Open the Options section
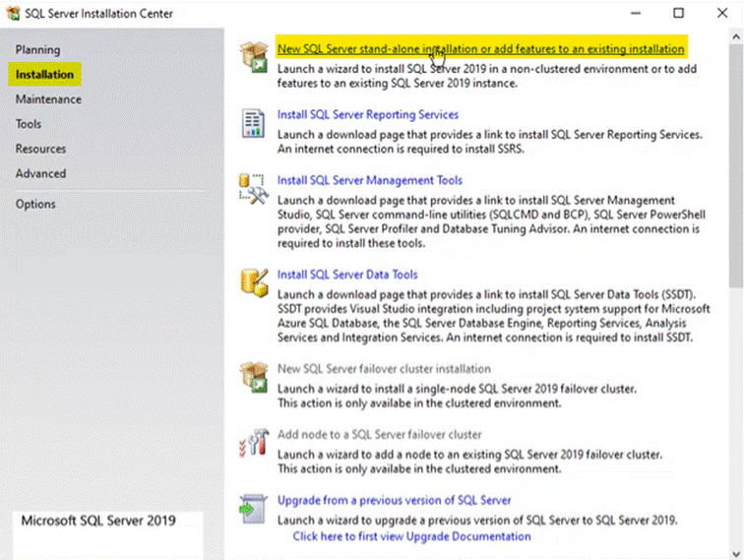Image resolution: width=744 pixels, height=560 pixels. [35, 204]
